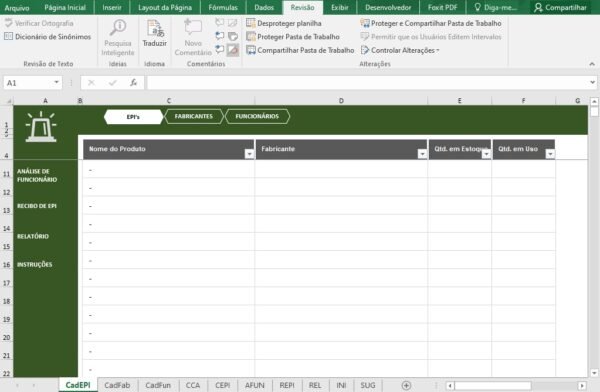Select the REL sheet tab
600x392 pixels.
tap(315, 385)
